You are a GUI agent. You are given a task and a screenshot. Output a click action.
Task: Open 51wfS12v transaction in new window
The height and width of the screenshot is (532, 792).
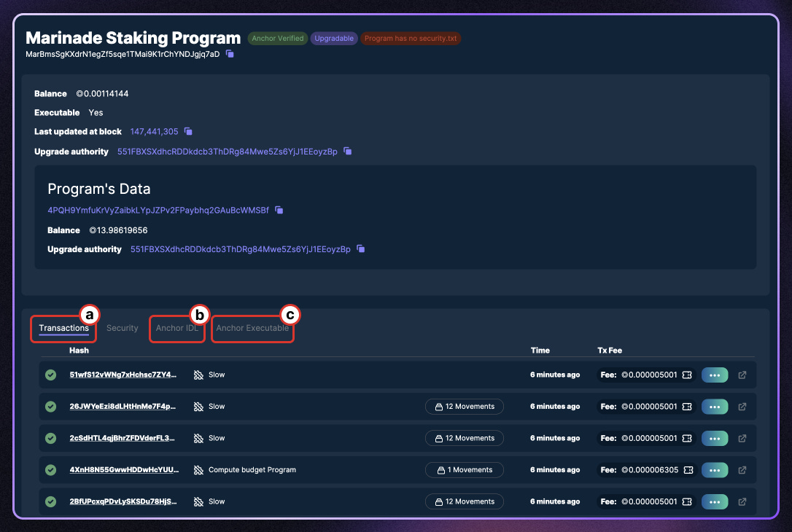click(x=742, y=375)
